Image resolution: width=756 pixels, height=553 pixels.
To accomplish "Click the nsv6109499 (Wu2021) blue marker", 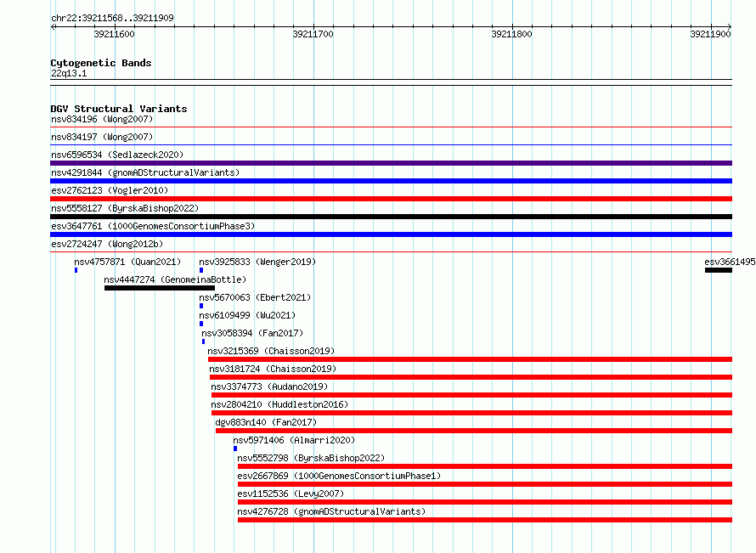I will [201, 324].
